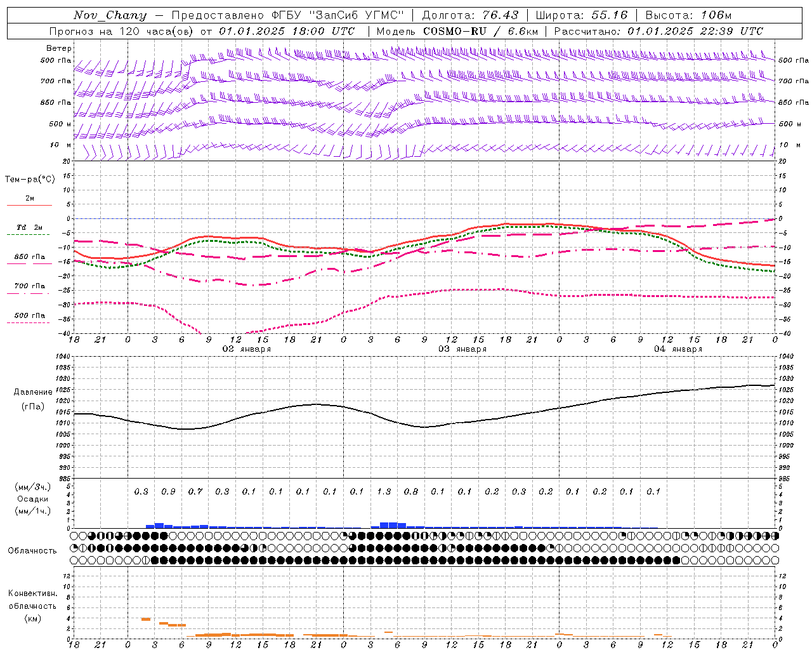Select the Ветер panel label
Image resolution: width=812 pixels, height=650 pixels.
click(59, 48)
